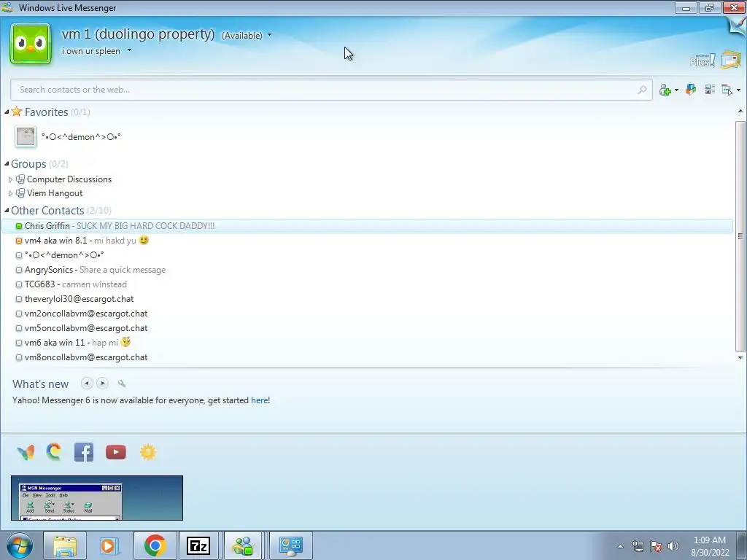Screen dimensions: 747x560
Task: Click the show menu toolbar icon
Action: pyautogui.click(x=727, y=90)
